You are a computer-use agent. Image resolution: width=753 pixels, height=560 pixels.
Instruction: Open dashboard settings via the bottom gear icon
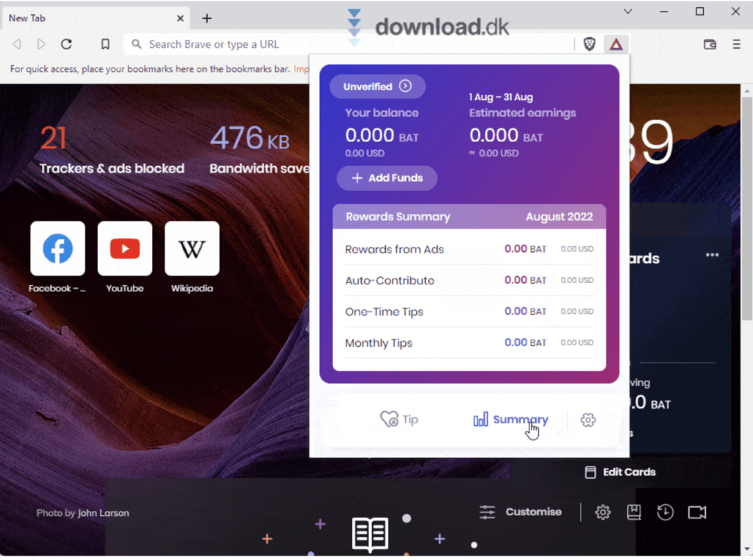(602, 512)
